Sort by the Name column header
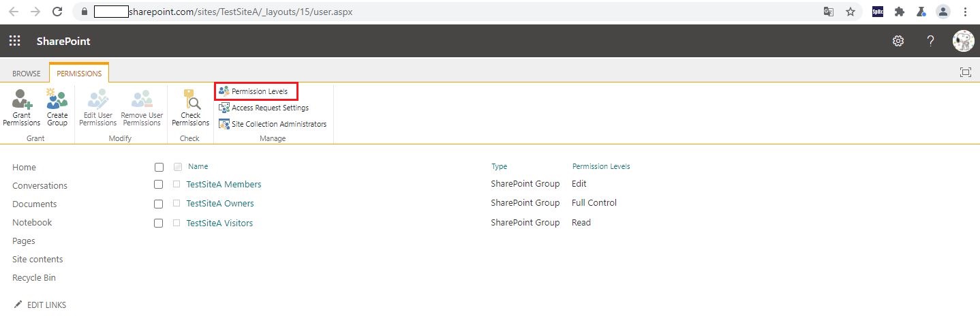980x325 pixels. (x=198, y=166)
